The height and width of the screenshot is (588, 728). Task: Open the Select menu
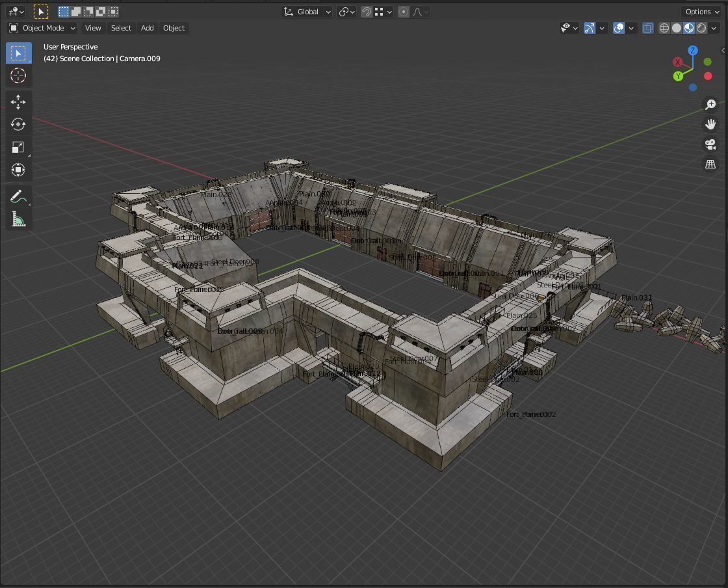[x=121, y=29]
